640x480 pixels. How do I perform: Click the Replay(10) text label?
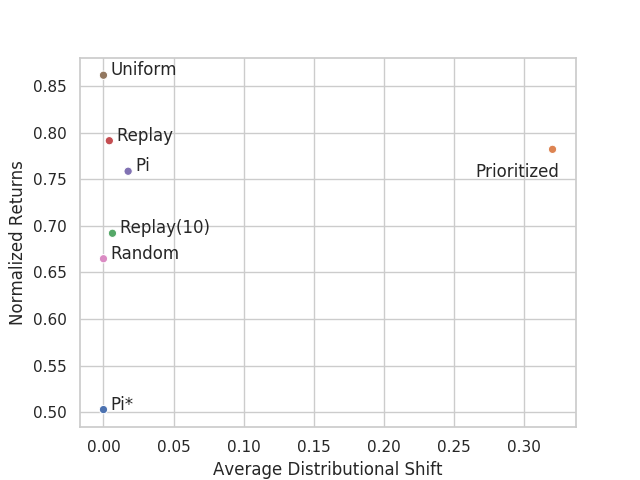(165, 227)
